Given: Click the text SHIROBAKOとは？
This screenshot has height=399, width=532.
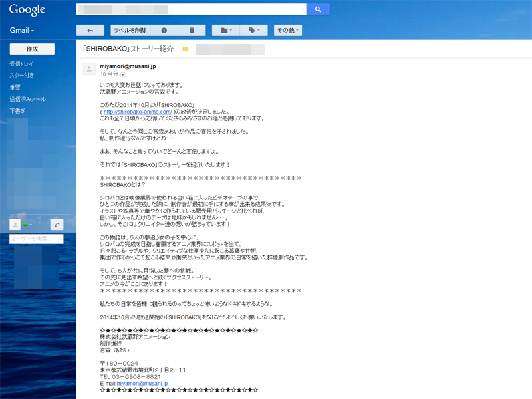Looking at the screenshot, I should 123,185.
